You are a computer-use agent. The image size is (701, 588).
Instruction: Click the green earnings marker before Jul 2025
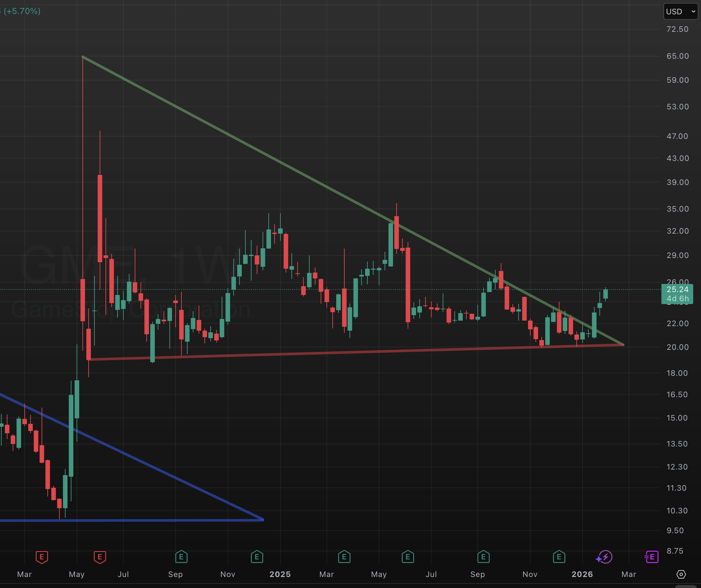pos(408,557)
